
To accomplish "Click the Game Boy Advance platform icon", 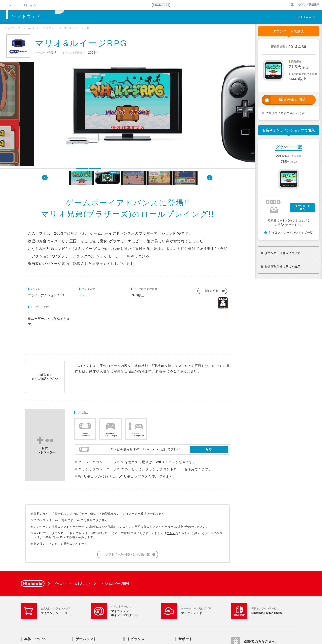I will [x=18, y=46].
